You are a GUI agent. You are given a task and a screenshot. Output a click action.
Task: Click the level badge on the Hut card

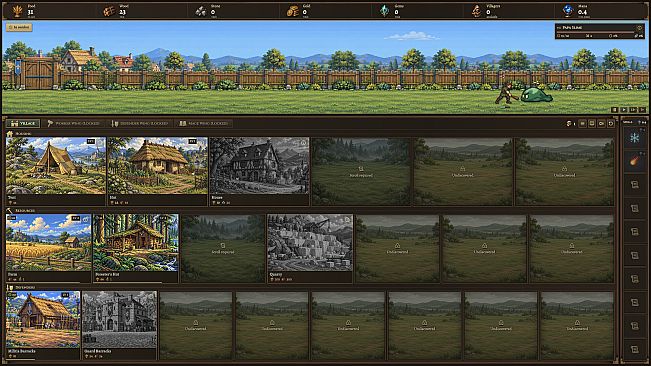pyautogui.click(x=192, y=142)
